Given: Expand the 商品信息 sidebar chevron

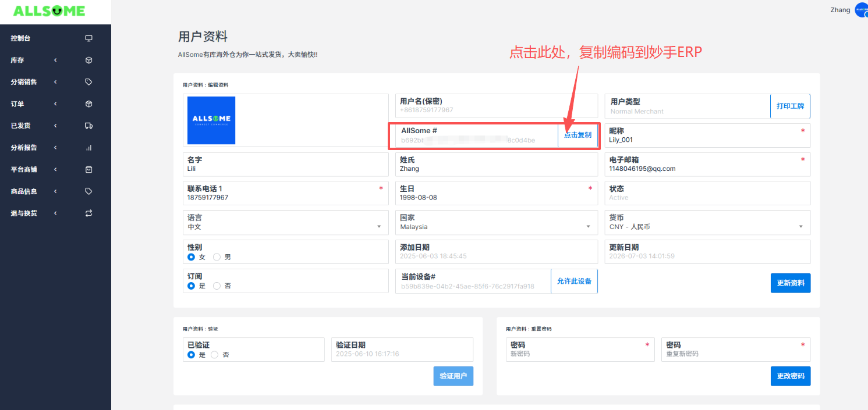Looking at the screenshot, I should [55, 191].
